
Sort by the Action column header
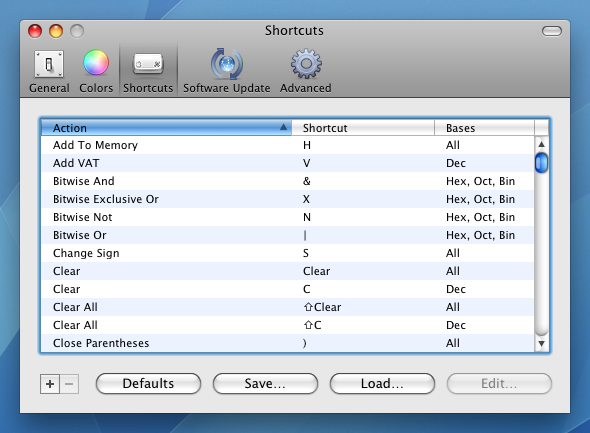pyautogui.click(x=166, y=128)
